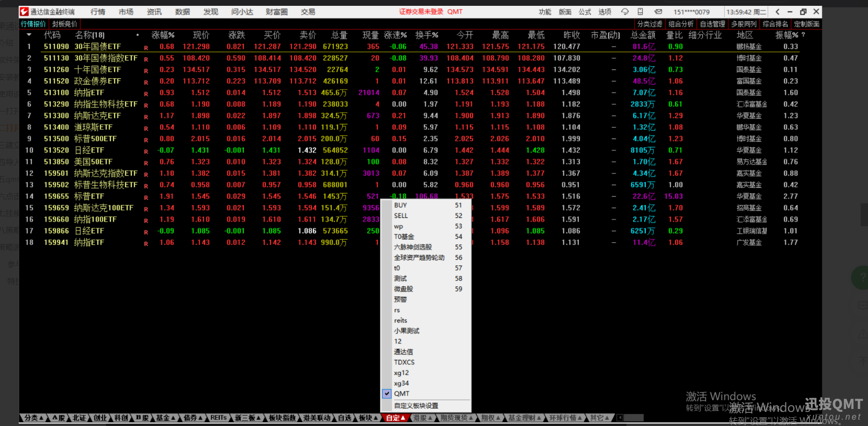The width and height of the screenshot is (868, 426).
Task: Click the small dot beside 名称(18) header
Action: [x=138, y=35]
